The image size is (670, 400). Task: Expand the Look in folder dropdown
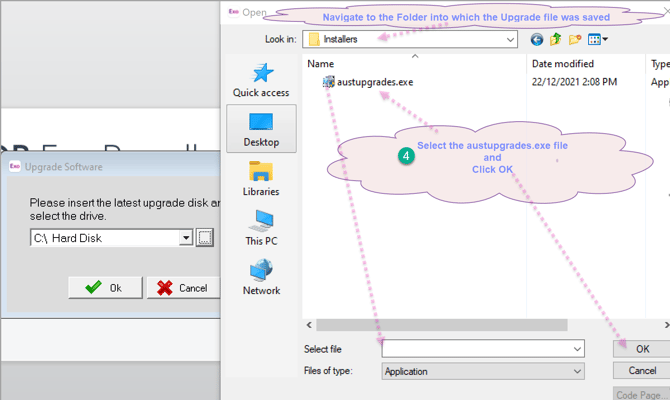[510, 40]
